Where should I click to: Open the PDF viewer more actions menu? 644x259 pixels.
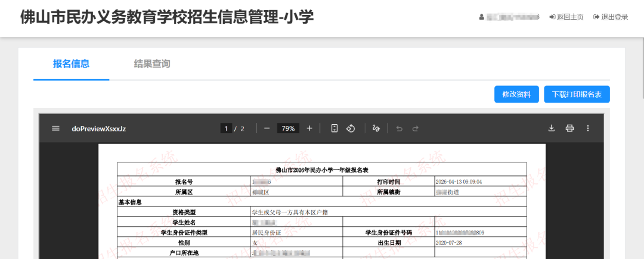tap(588, 128)
